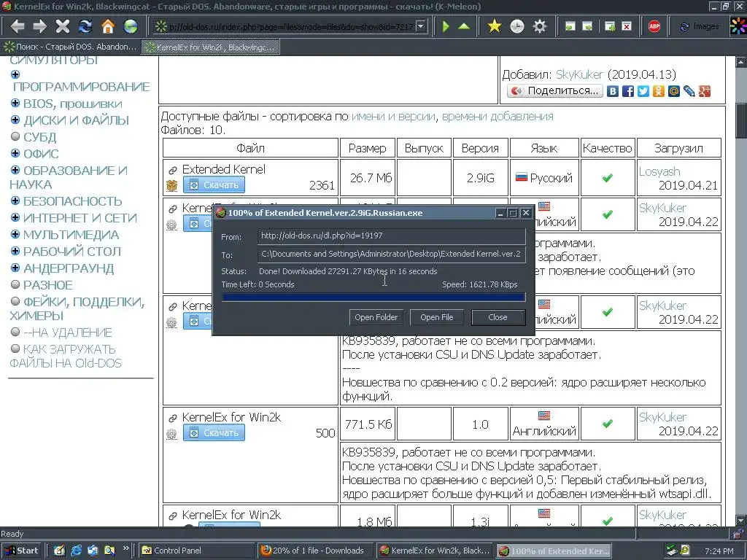Switch to 20% of 1 file - Downloads taskbar item

pos(315,551)
